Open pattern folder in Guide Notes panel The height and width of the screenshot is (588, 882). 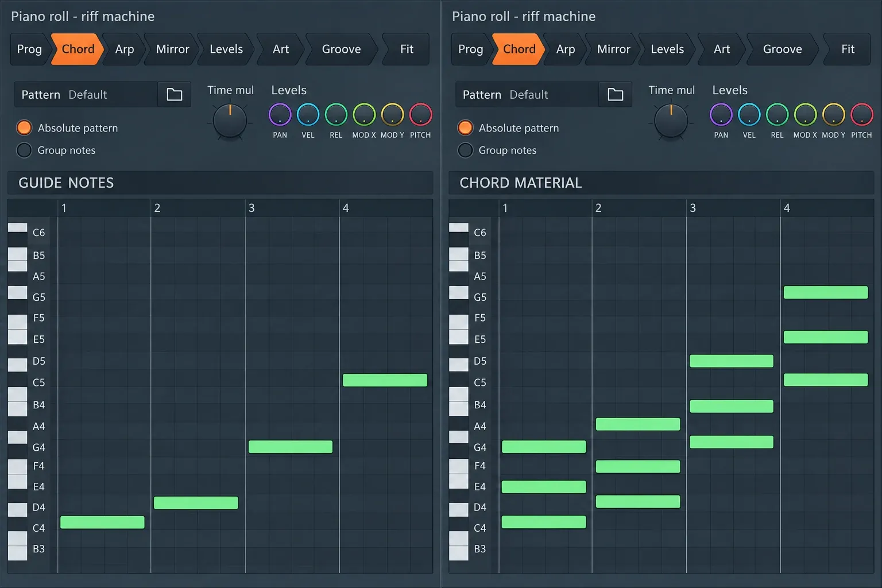pyautogui.click(x=175, y=94)
